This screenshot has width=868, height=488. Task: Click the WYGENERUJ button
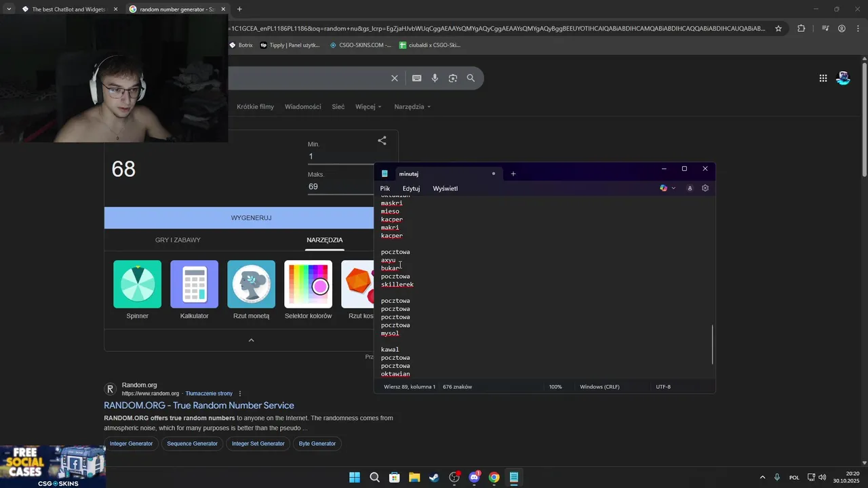[251, 218]
